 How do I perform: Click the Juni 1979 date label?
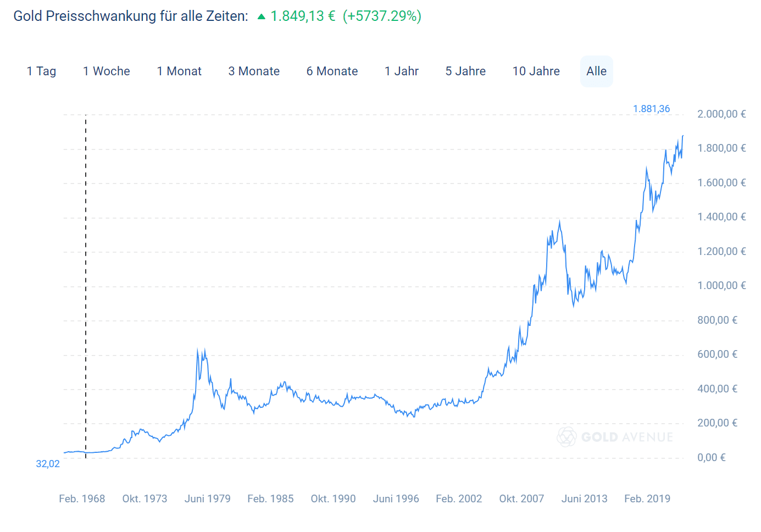pos(208,499)
